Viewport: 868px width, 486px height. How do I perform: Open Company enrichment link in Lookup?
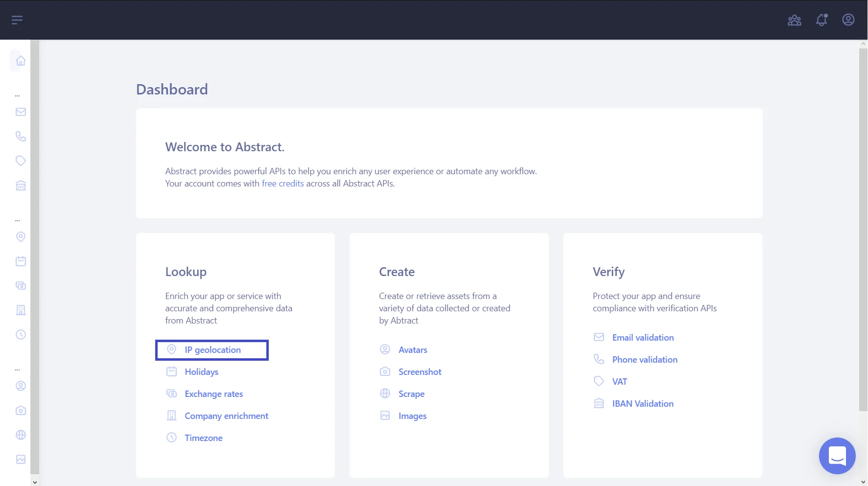(226, 416)
